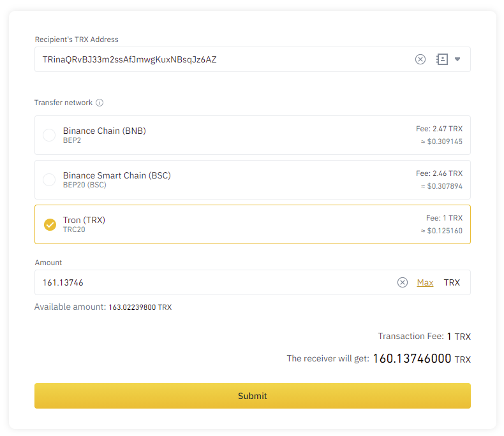Click the receiver amount 160.13746000 TRX

[421, 359]
